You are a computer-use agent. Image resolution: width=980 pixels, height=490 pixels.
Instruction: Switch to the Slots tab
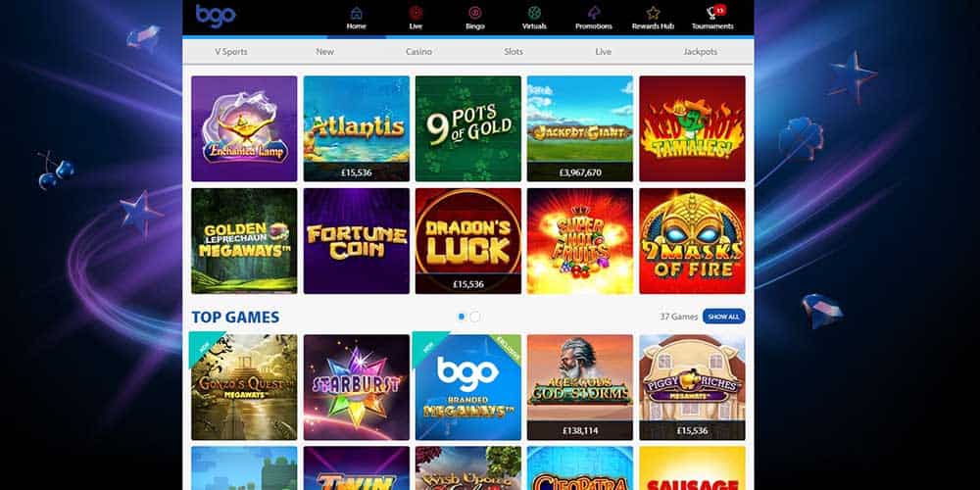click(x=514, y=52)
